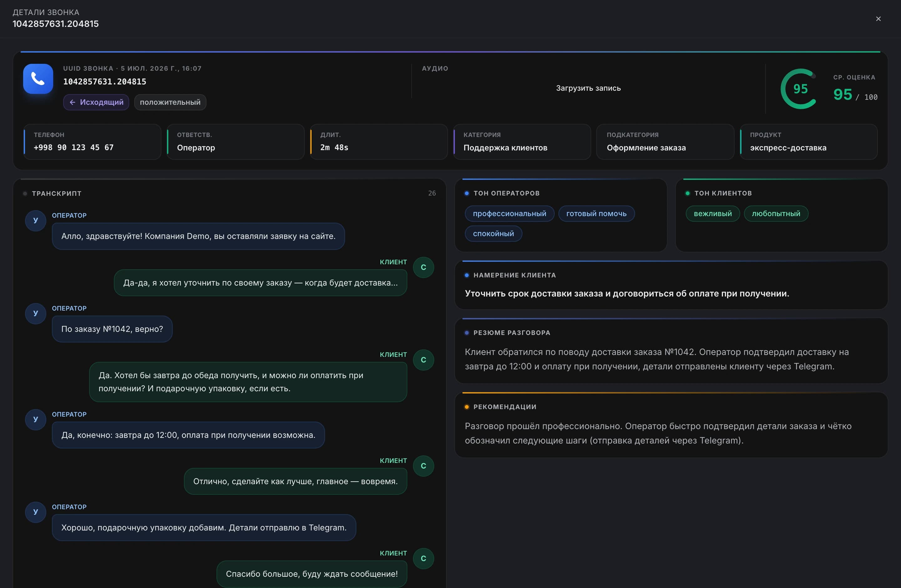Click the 'Продукт' экспресс-доставка card
Screen dimensions: 901x588
809,142
